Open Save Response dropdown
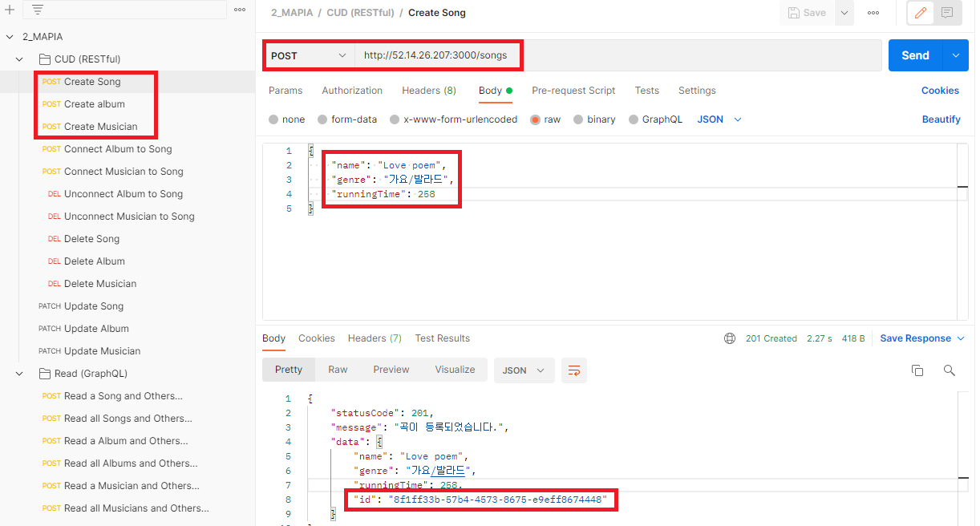 [922, 338]
